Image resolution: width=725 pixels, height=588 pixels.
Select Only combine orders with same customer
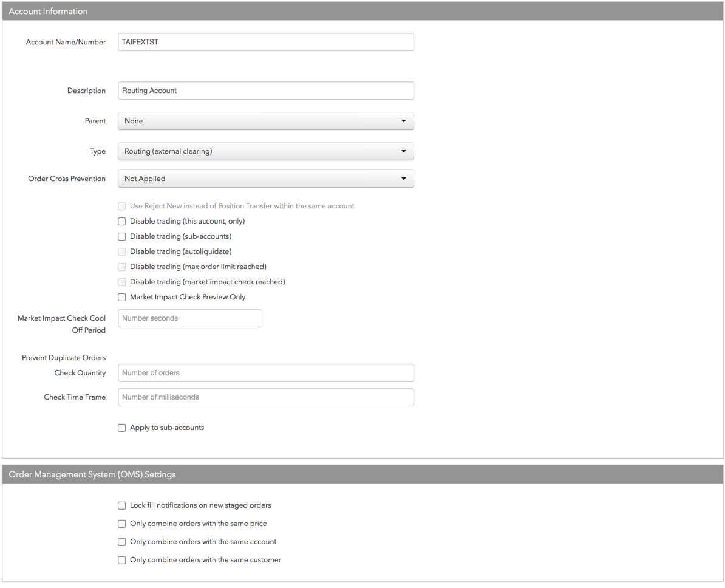pyautogui.click(x=122, y=560)
